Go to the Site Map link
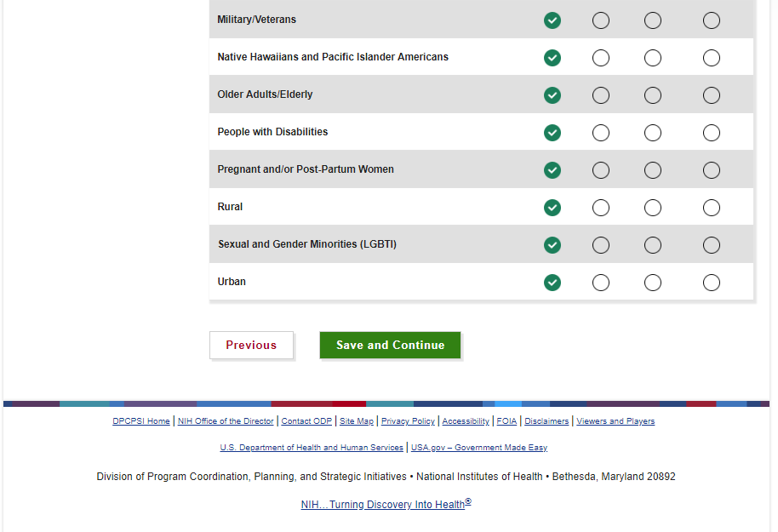The width and height of the screenshot is (778, 532). (x=357, y=421)
